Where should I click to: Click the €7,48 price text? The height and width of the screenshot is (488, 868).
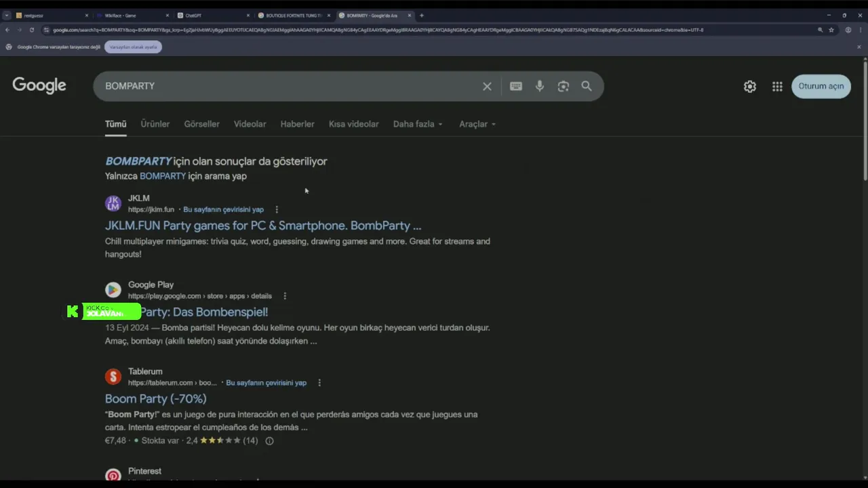(x=115, y=441)
